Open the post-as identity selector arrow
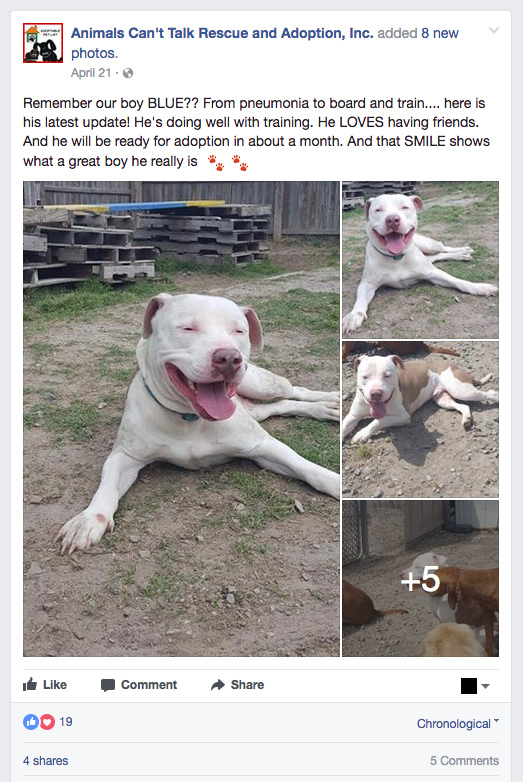 [x=486, y=686]
